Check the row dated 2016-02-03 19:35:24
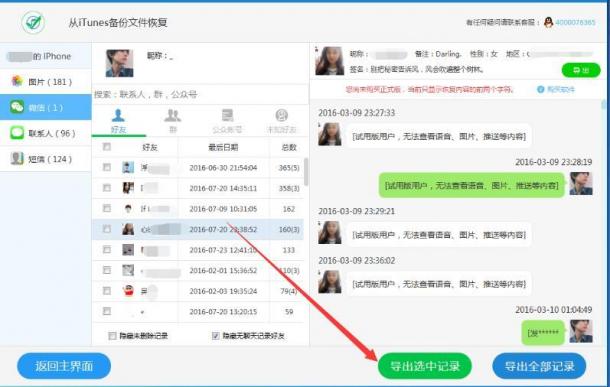This screenshot has height=387, width=610. coord(107,291)
